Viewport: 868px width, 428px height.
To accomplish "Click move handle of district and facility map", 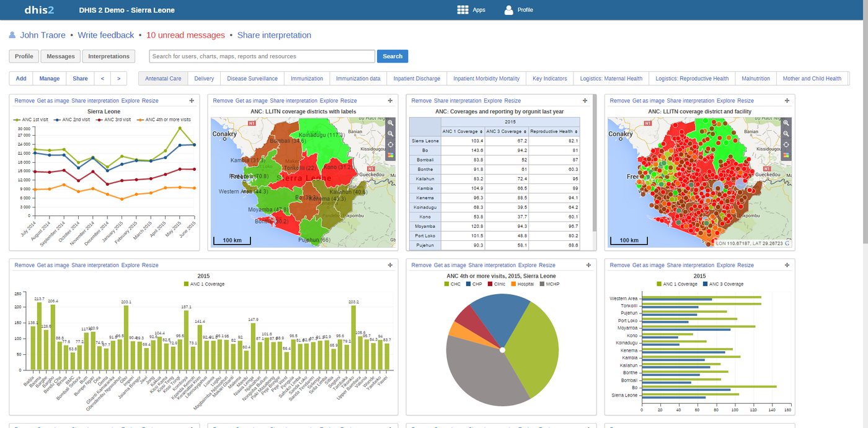I will [787, 100].
